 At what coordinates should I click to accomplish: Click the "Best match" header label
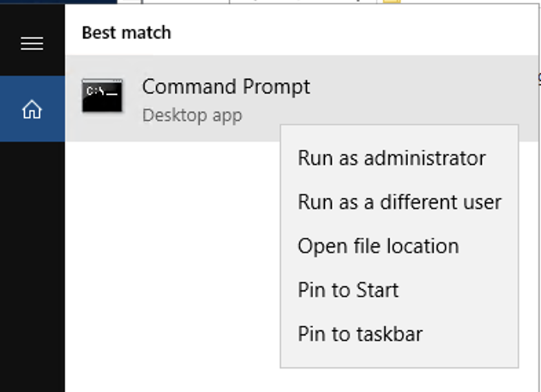[126, 32]
